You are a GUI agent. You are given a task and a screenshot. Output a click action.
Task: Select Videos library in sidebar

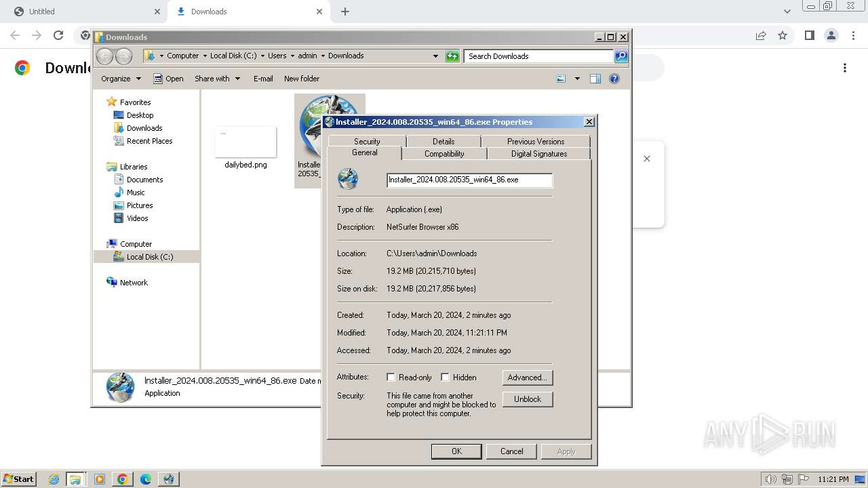137,218
